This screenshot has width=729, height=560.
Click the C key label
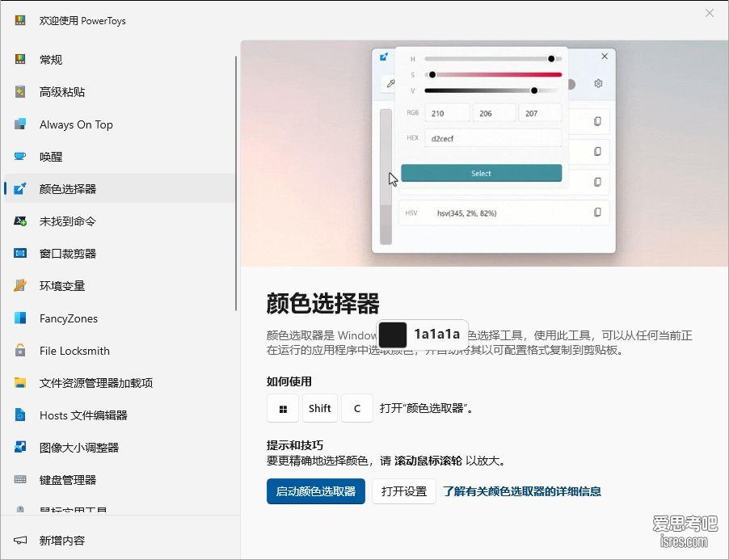click(x=357, y=409)
